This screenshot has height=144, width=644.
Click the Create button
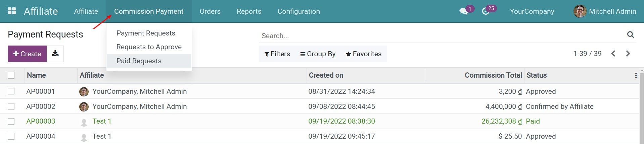pos(27,54)
